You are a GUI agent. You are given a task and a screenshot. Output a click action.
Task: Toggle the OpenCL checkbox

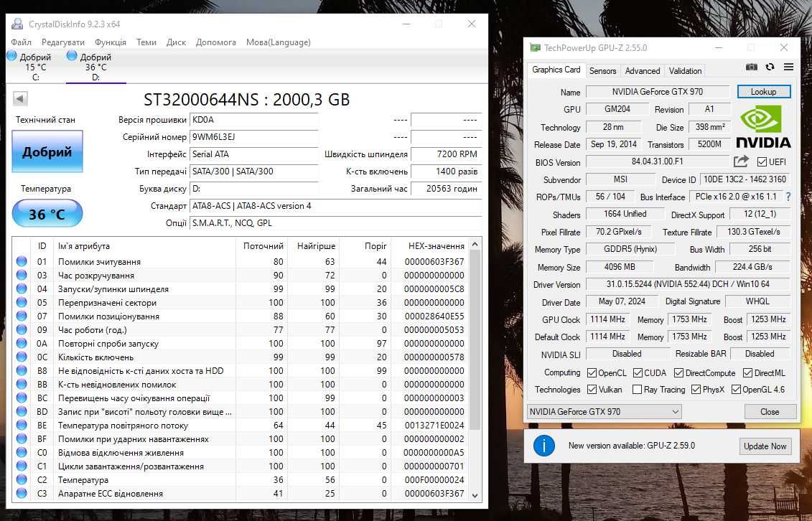592,373
